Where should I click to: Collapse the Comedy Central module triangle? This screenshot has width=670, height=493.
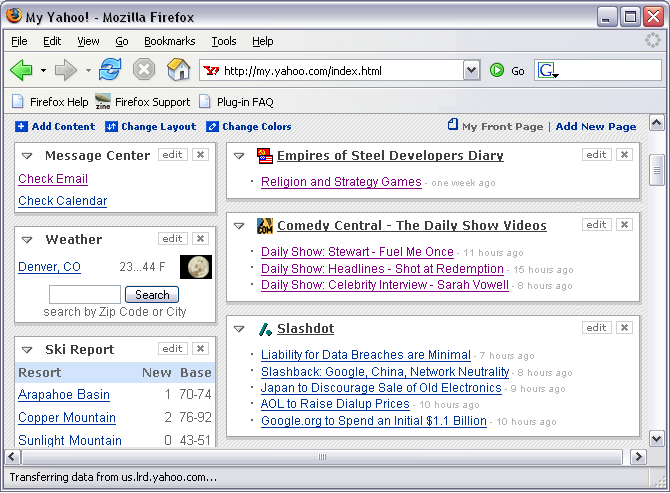point(239,226)
